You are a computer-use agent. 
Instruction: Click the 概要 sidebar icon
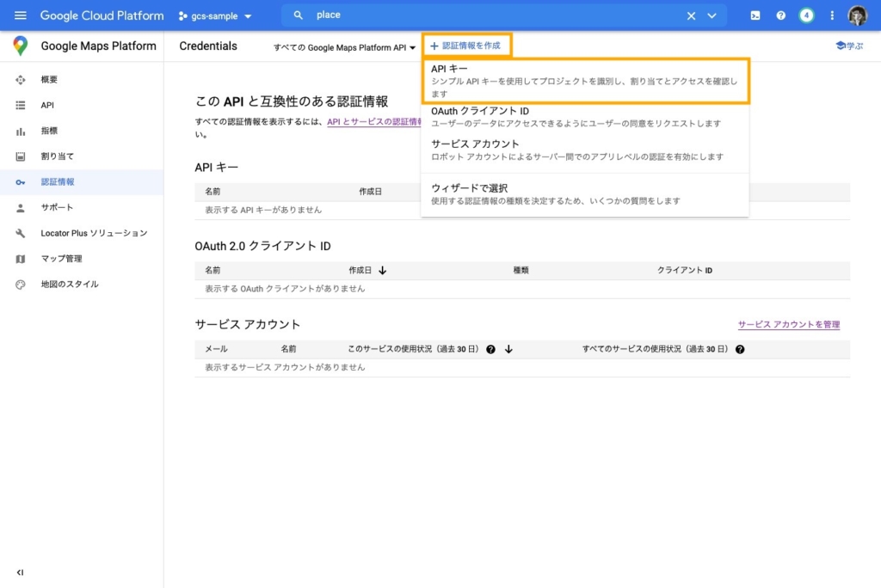21,80
